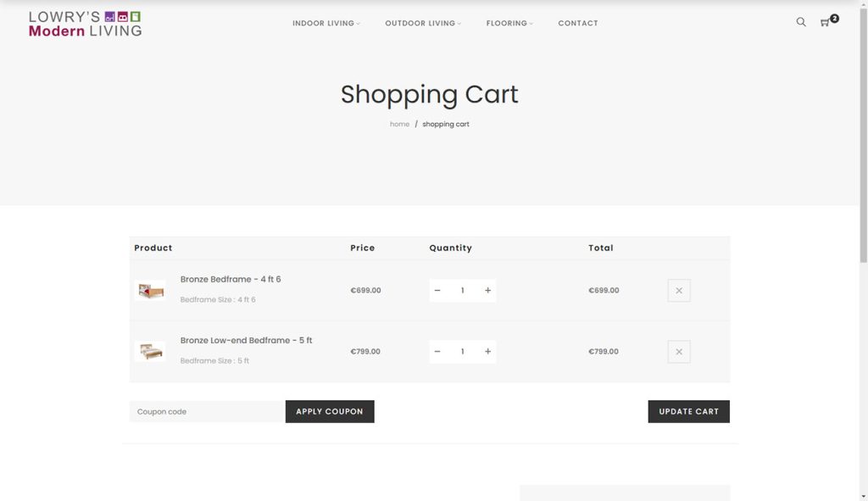
Task: Expand the Flooring dropdown
Action: tap(506, 23)
